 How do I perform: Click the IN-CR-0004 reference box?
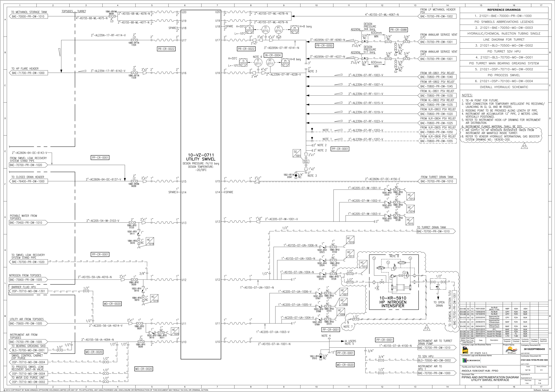(273, 55)
